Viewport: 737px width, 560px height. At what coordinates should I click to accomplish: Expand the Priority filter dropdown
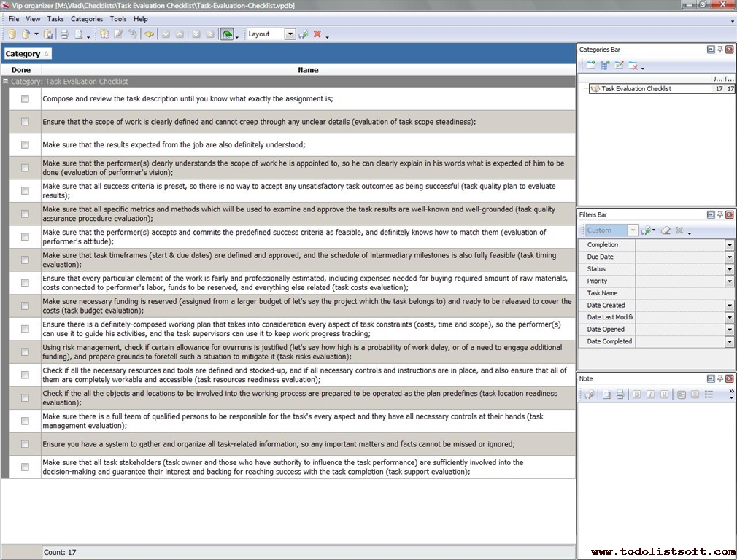[729, 281]
